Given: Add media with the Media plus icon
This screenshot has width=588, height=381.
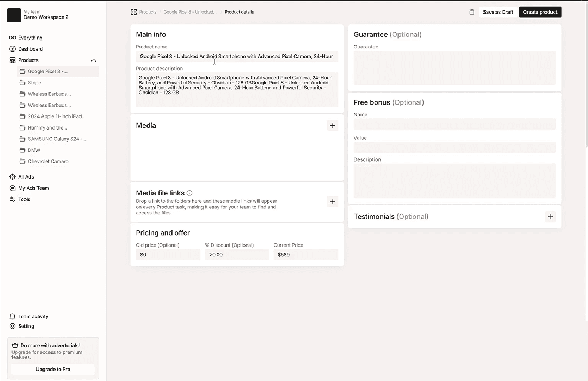Looking at the screenshot, I should [333, 126].
